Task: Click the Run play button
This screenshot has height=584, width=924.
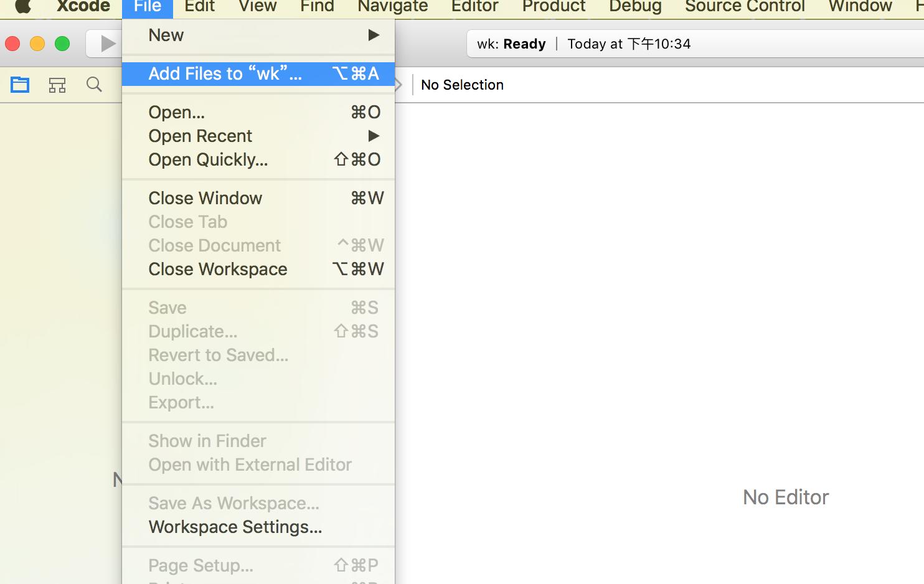Action: 108,44
